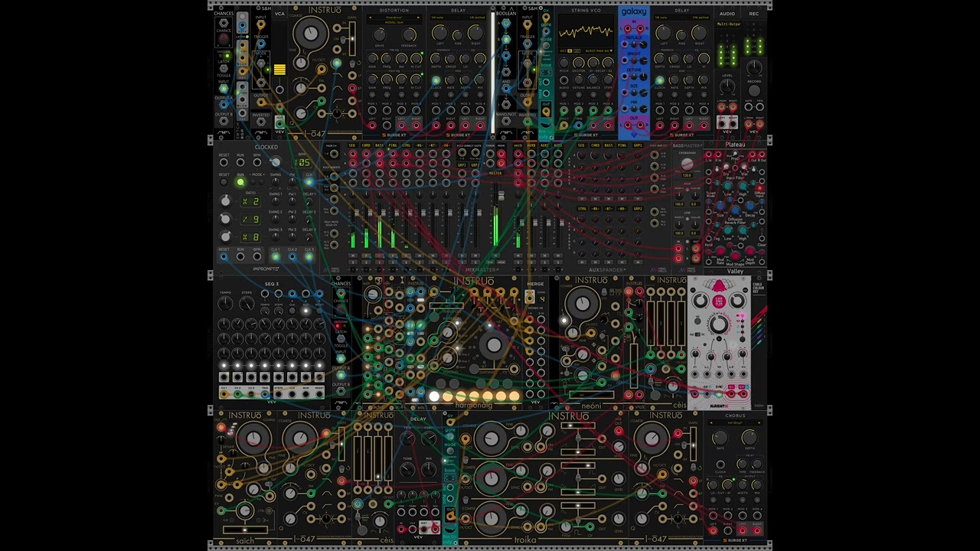The width and height of the screenshot is (980, 551).
Task: Turn the Feedback knob on Distortion module
Action: [x=409, y=34]
